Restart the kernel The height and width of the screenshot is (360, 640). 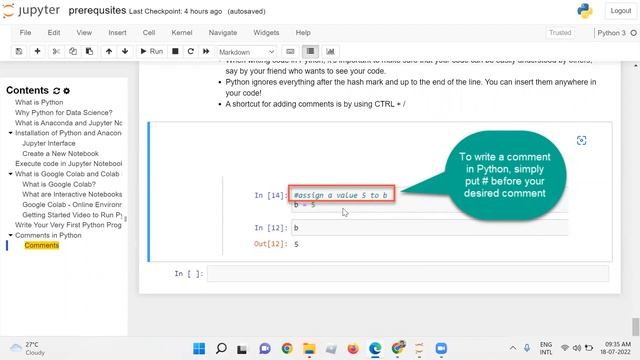tap(191, 51)
